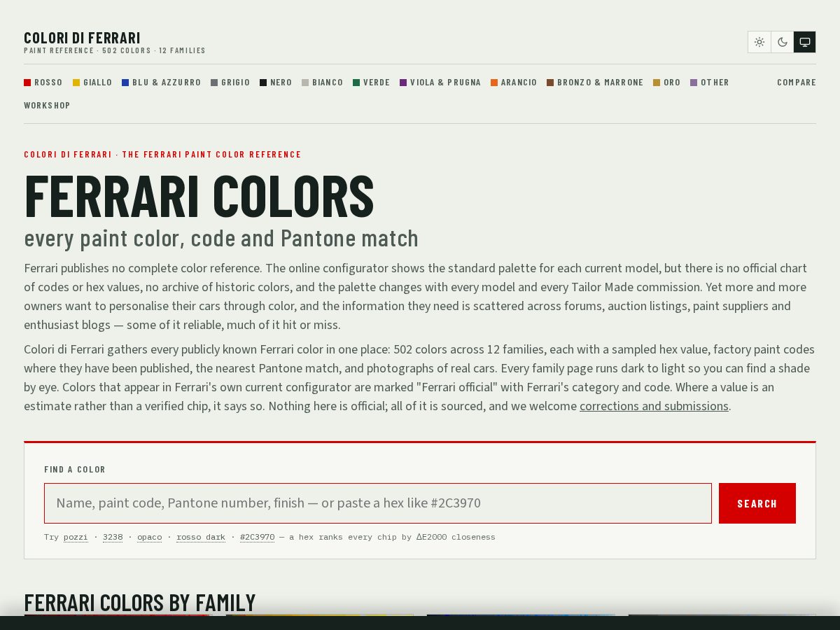Open the Other color family

(710, 83)
